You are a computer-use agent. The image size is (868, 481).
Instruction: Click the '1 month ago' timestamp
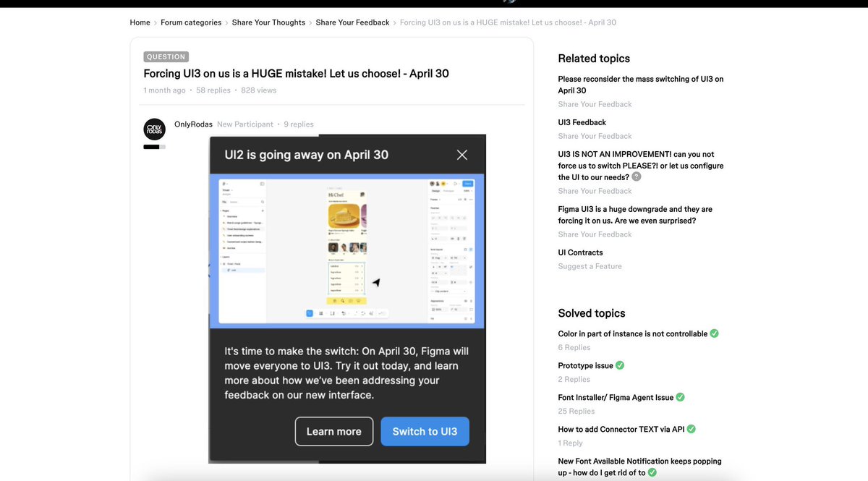pyautogui.click(x=165, y=90)
